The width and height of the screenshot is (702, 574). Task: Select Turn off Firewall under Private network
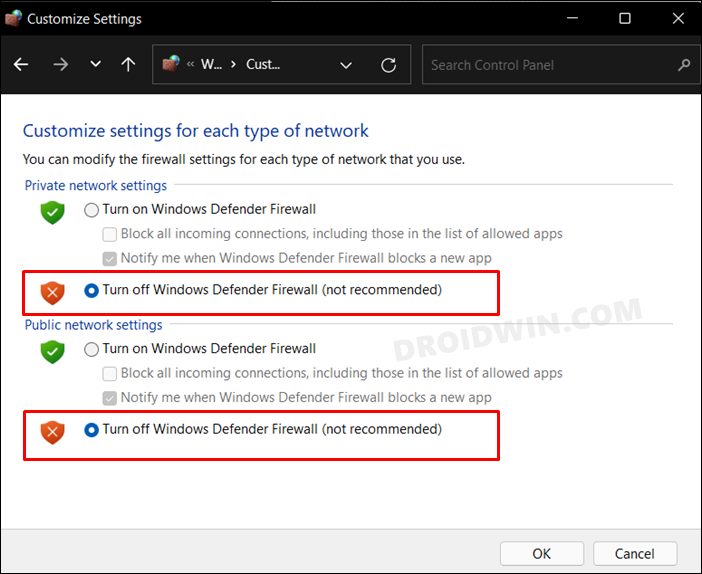91,291
